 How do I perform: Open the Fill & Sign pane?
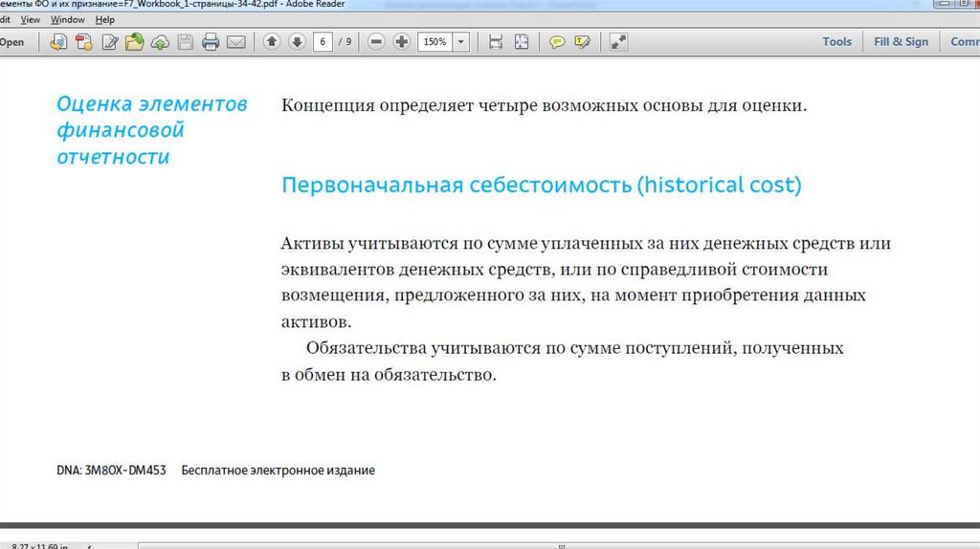(901, 42)
